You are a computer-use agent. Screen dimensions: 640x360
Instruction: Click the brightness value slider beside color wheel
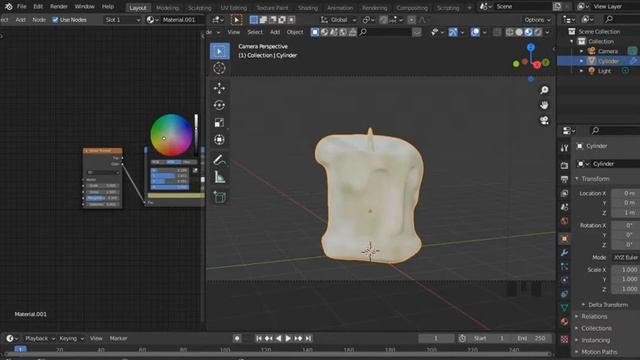(x=196, y=135)
